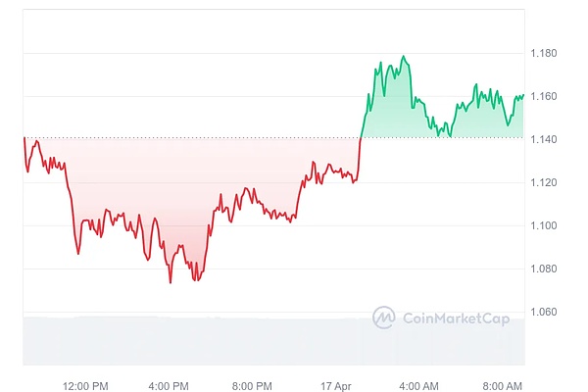588x392 pixels.
Task: Click the 1.140 price axis label
Action: pyautogui.click(x=546, y=139)
